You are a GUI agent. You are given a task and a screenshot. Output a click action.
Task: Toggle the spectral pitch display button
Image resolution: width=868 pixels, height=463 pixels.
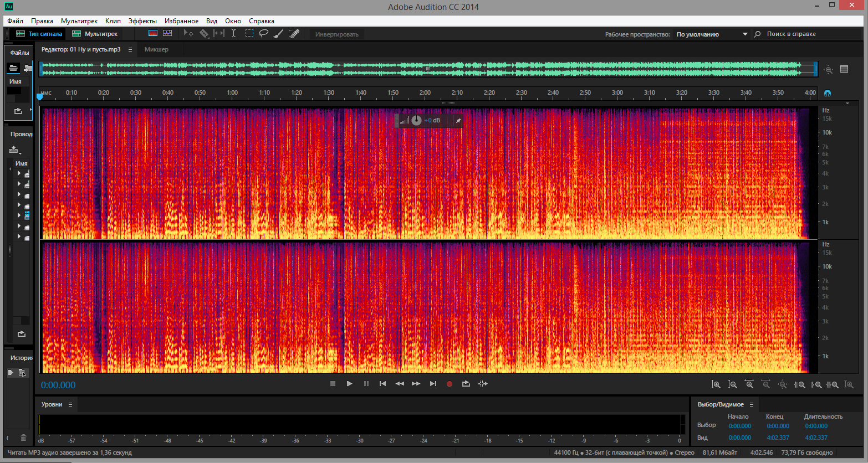tap(167, 34)
